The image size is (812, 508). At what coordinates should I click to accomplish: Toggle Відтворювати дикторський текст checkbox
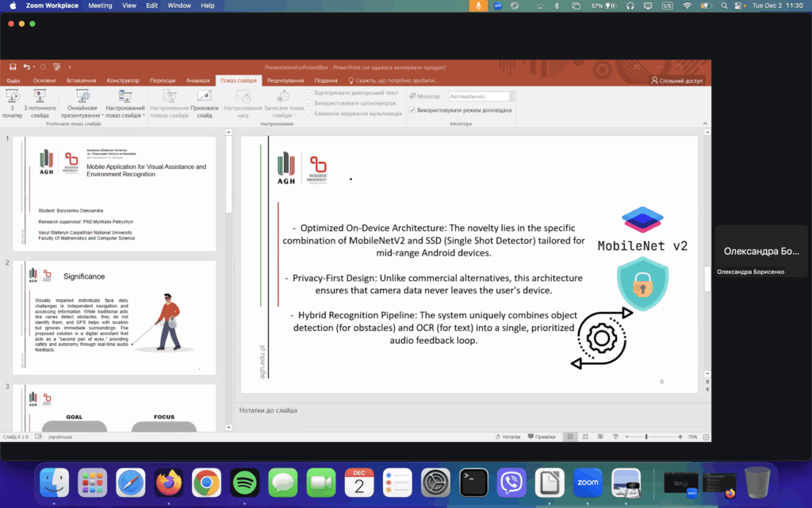tap(309, 93)
